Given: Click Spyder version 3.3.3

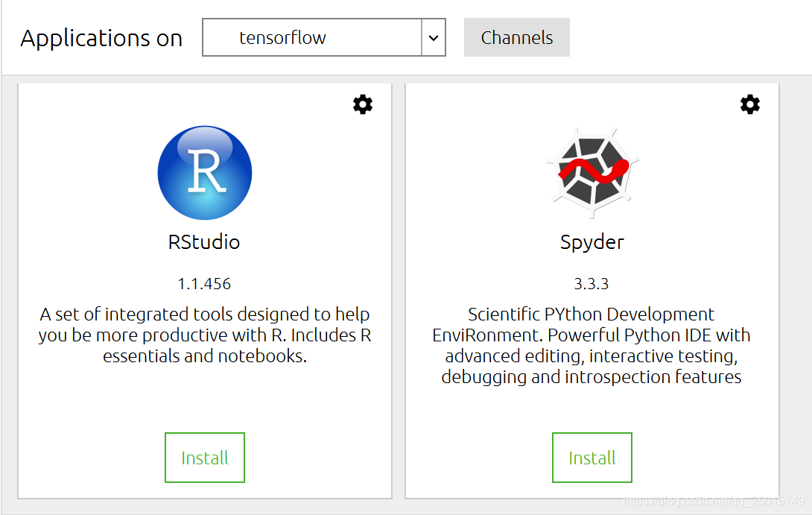Looking at the screenshot, I should [x=591, y=284].
